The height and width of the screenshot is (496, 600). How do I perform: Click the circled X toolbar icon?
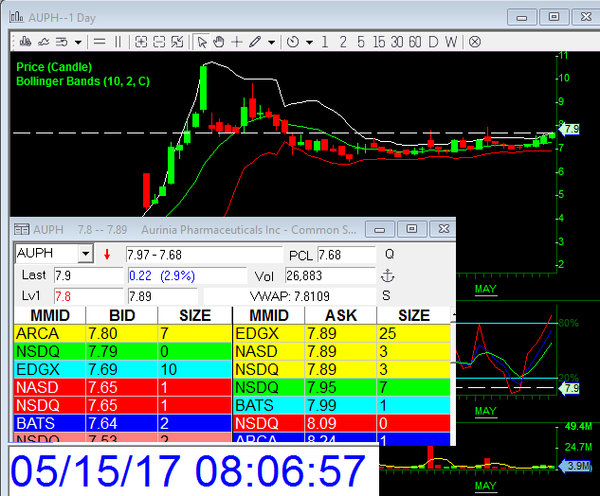[x=475, y=41]
